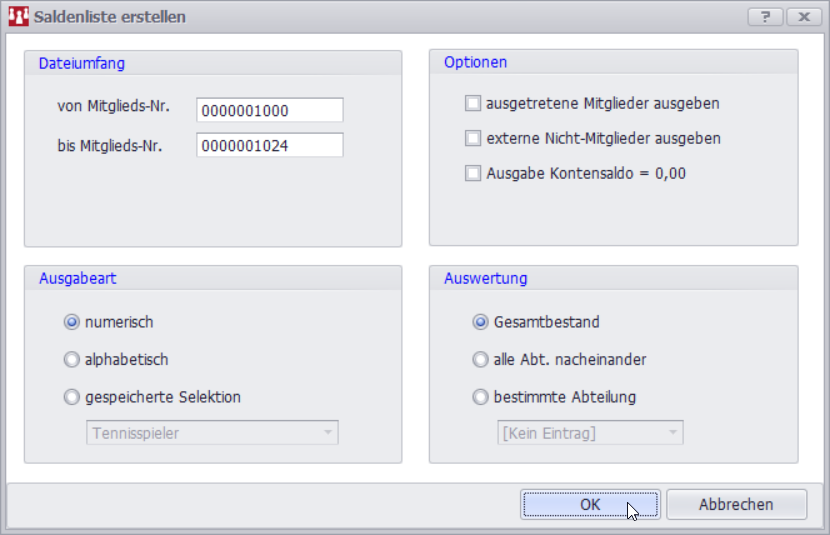The image size is (830, 535).
Task: Close the Saldenliste erstellen dialog
Action: 802,17
